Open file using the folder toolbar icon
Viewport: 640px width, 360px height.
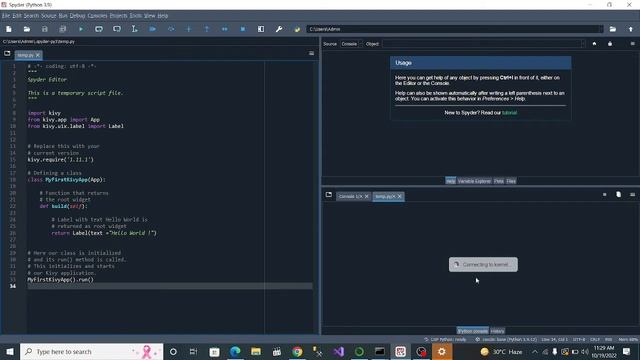pyautogui.click(x=27, y=29)
